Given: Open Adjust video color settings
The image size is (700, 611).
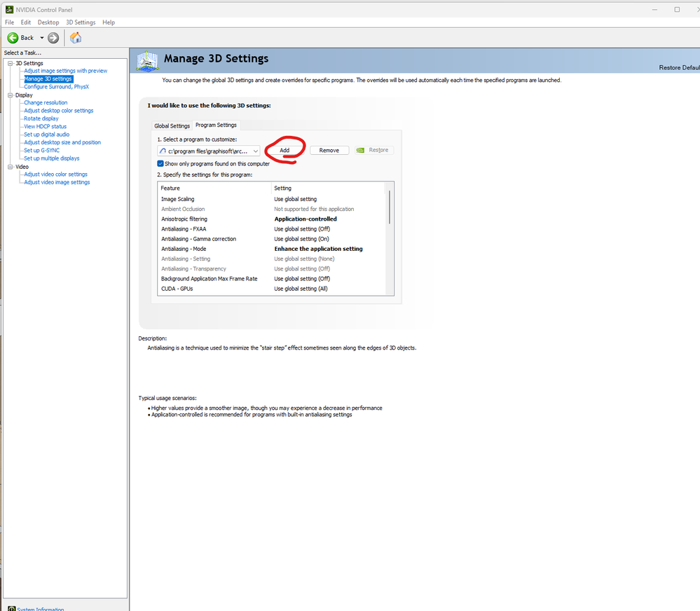Looking at the screenshot, I should (x=56, y=174).
